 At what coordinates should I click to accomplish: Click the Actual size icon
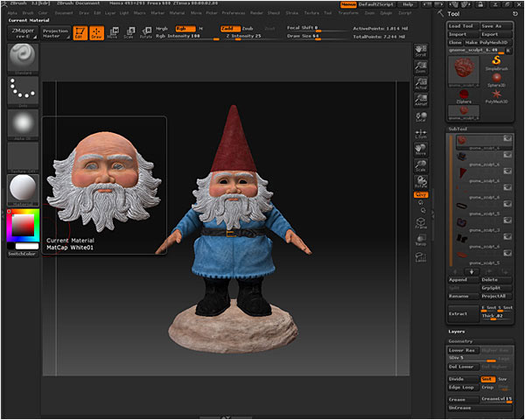coord(421,83)
